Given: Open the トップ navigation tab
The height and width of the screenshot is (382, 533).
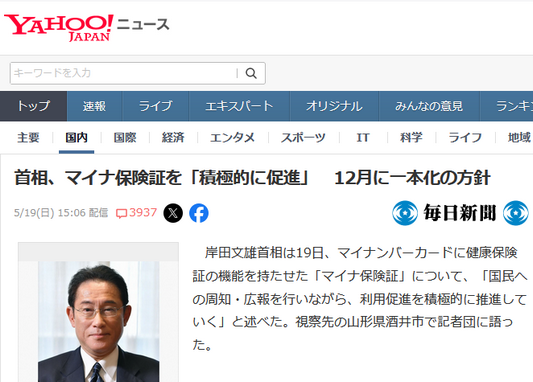Looking at the screenshot, I should pyautogui.click(x=33, y=106).
